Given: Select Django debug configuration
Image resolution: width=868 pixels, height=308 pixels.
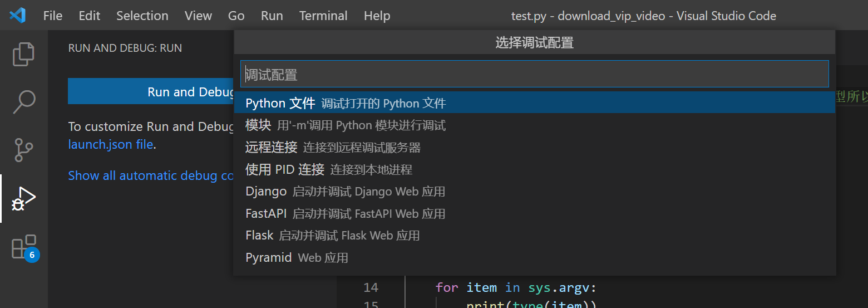Looking at the screenshot, I should (x=535, y=192).
